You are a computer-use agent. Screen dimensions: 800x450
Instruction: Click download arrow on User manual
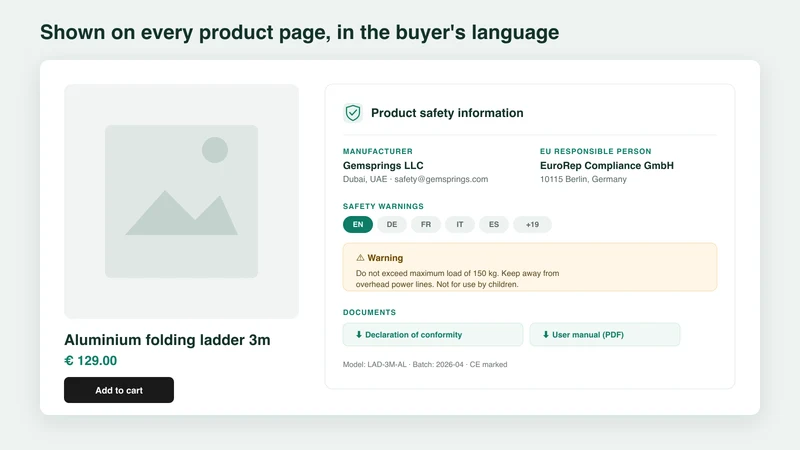click(x=545, y=335)
